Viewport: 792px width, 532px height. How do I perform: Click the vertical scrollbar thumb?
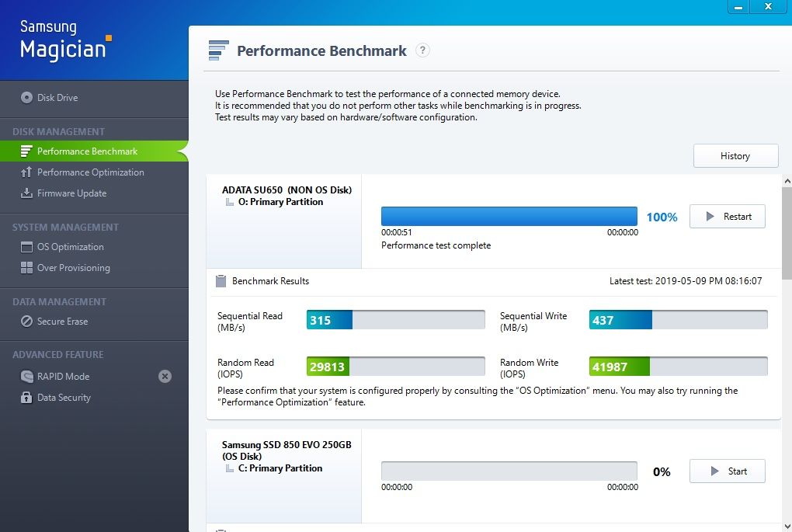[x=787, y=233]
